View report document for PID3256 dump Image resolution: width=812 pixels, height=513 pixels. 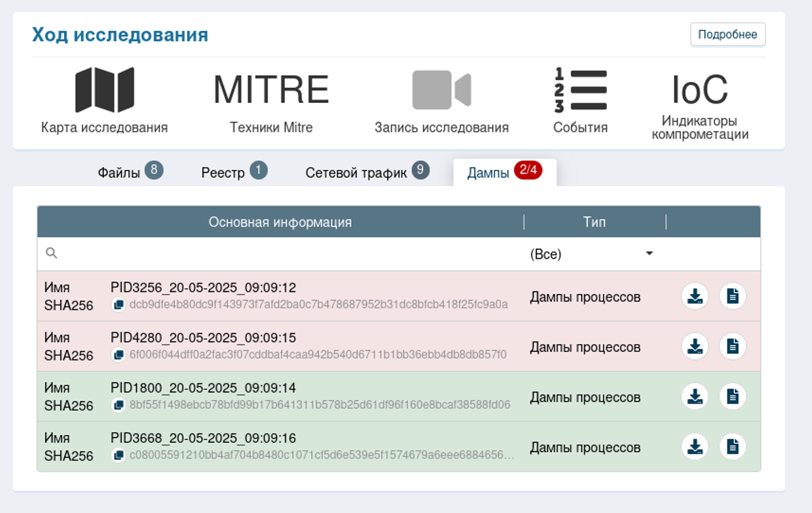pyautogui.click(x=733, y=296)
